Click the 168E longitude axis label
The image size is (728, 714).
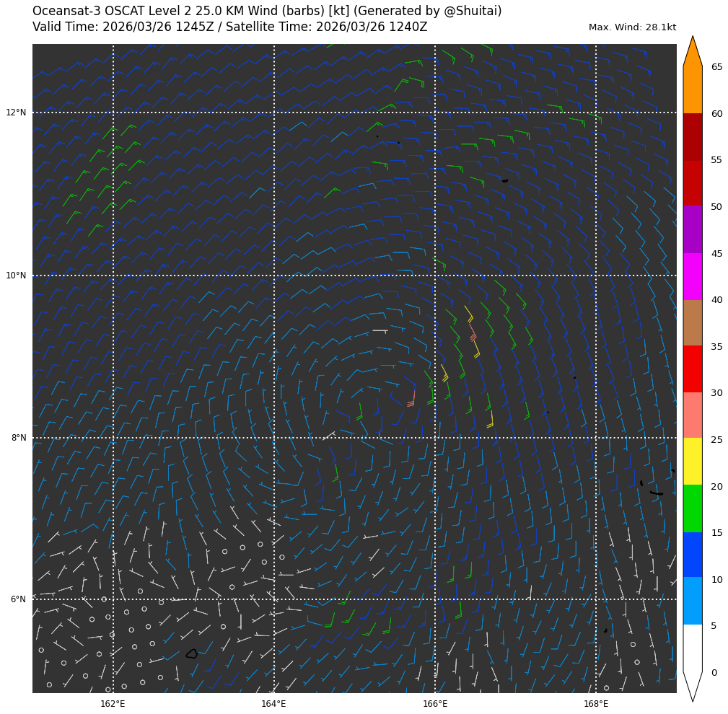click(595, 704)
